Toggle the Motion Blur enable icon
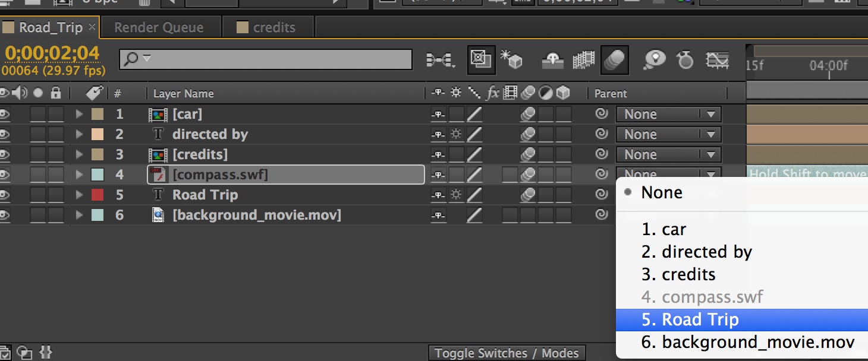Image resolution: width=868 pixels, height=361 pixels. click(615, 59)
